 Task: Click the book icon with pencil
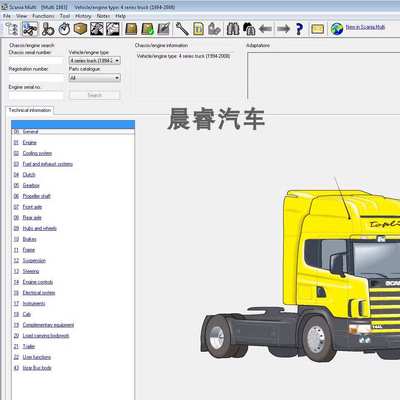pyautogui.click(x=163, y=29)
